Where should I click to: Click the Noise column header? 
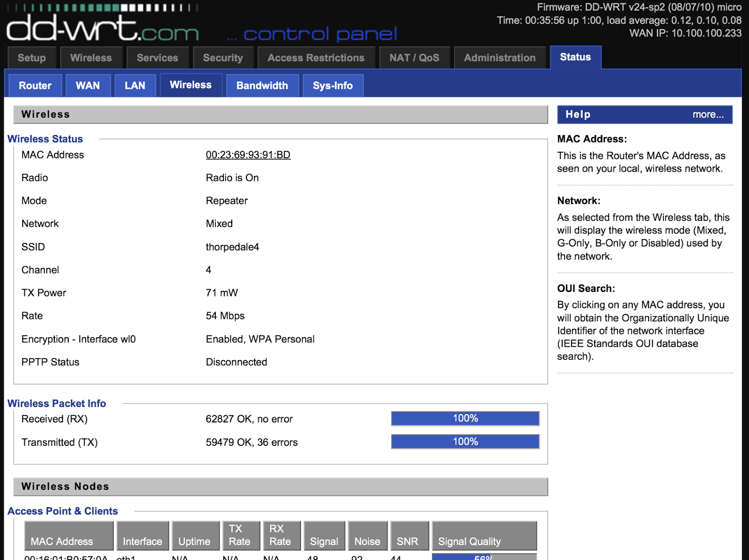(x=367, y=536)
